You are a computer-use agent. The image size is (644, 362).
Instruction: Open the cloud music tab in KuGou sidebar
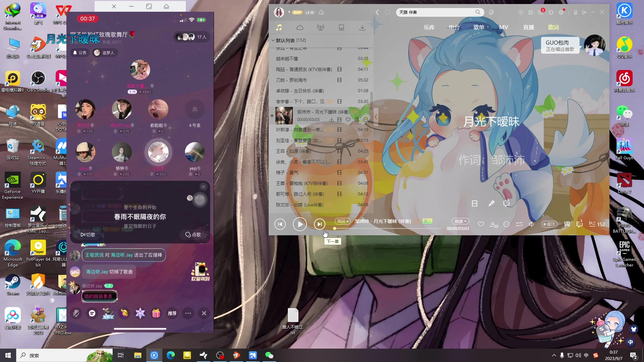coord(300,27)
